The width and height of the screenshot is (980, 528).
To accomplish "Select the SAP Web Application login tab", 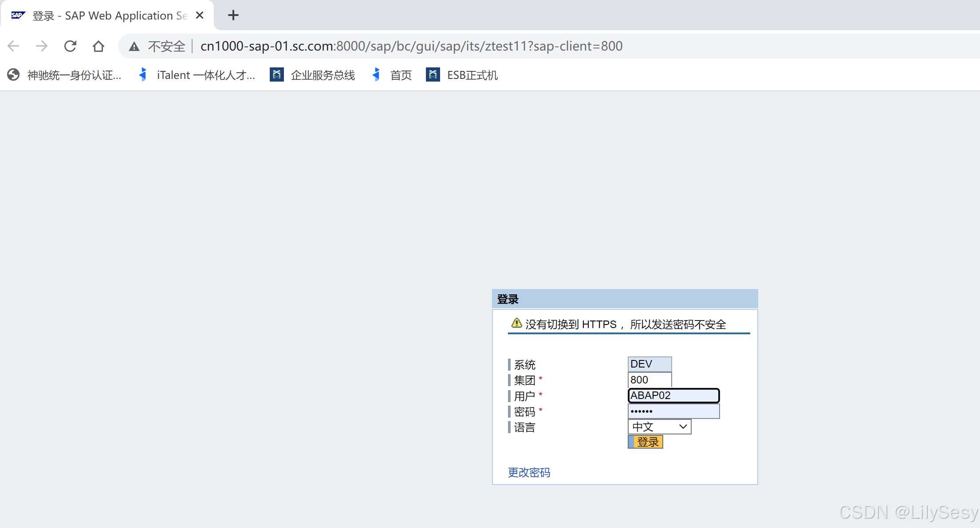I will point(106,15).
